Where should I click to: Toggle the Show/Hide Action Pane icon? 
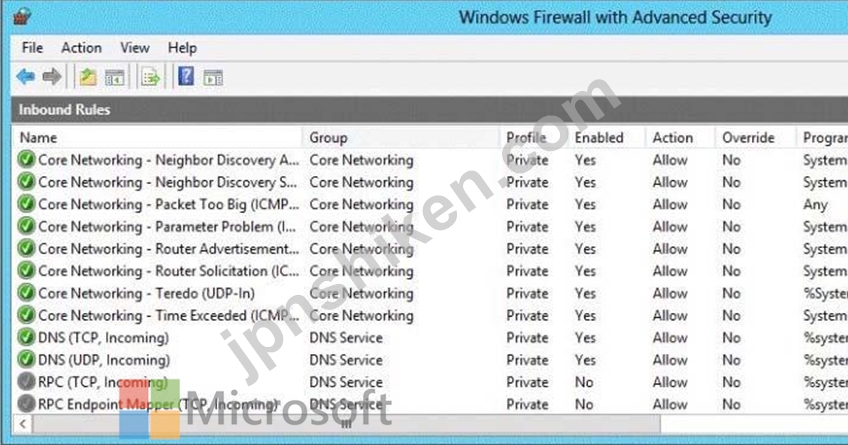pos(213,78)
